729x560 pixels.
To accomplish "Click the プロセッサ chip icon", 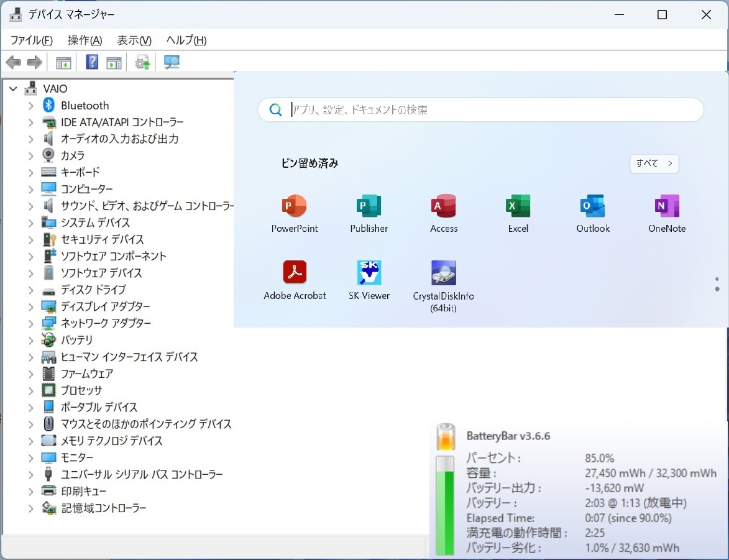I will [x=48, y=390].
